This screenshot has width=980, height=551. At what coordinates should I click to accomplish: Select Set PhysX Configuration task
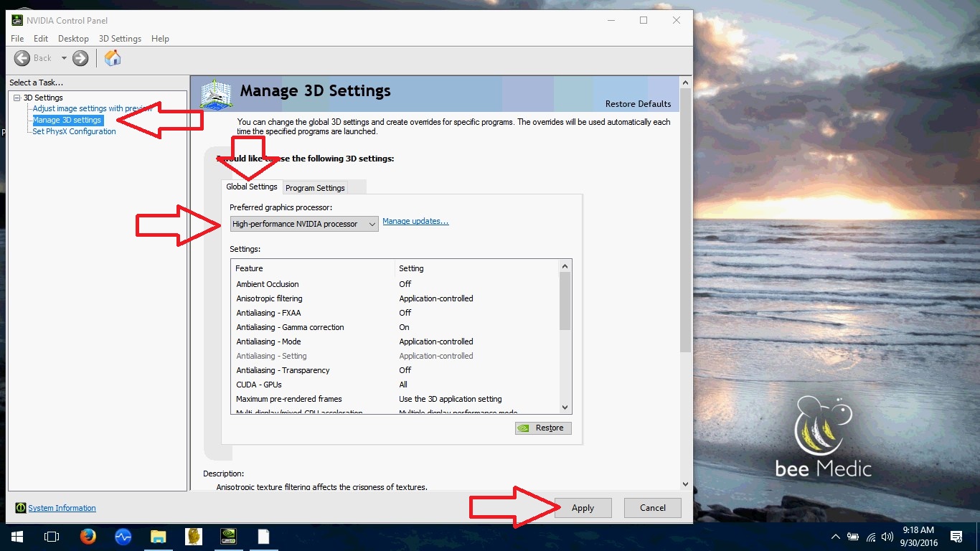pyautogui.click(x=74, y=131)
